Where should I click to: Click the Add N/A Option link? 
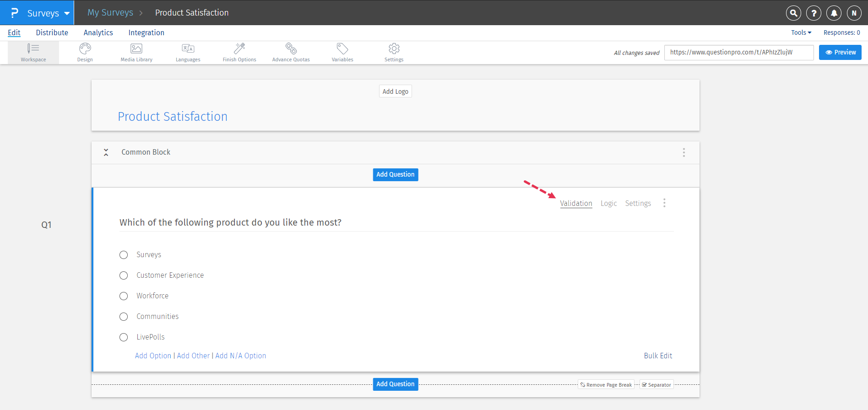241,356
